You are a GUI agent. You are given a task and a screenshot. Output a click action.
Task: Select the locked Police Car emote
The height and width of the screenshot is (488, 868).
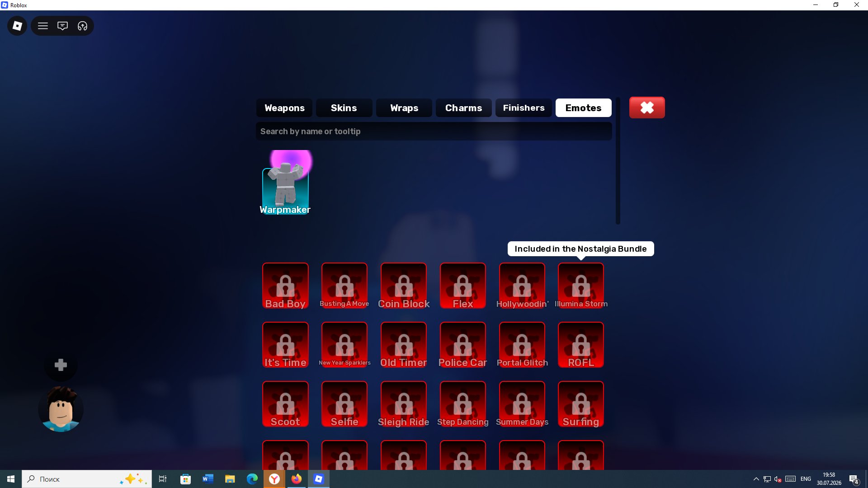(x=463, y=345)
